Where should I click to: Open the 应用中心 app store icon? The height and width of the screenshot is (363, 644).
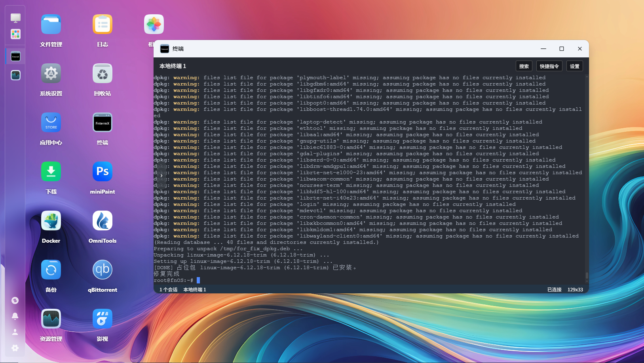click(51, 123)
